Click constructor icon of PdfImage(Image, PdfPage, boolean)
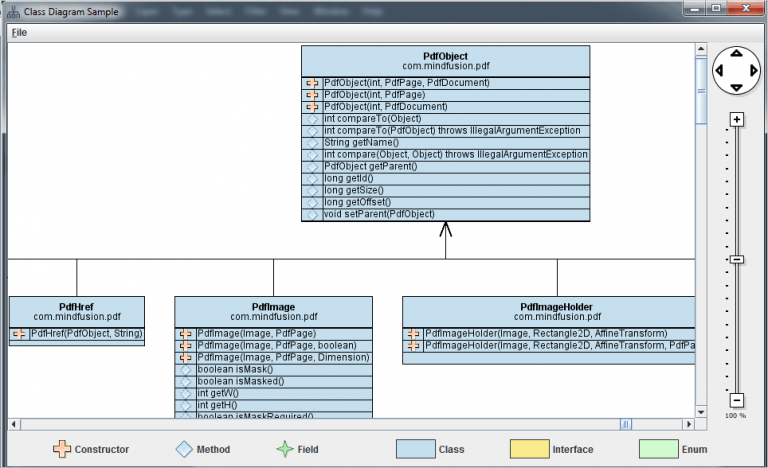The width and height of the screenshot is (768, 468). pos(186,345)
